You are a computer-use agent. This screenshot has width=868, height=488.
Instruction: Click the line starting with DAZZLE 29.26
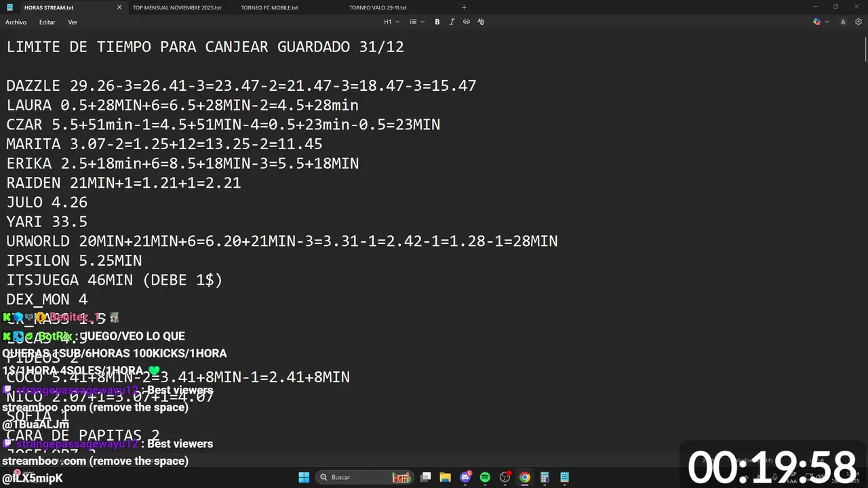pos(241,86)
